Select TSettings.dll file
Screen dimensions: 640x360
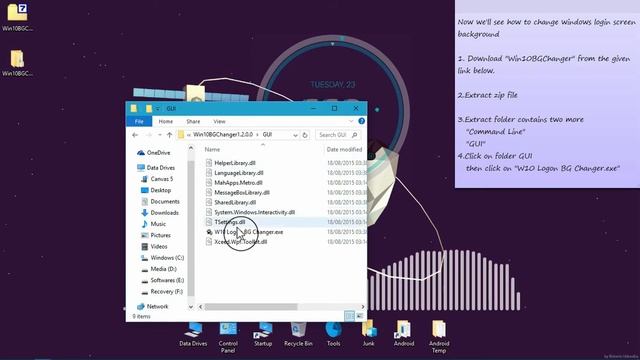pyautogui.click(x=230, y=222)
